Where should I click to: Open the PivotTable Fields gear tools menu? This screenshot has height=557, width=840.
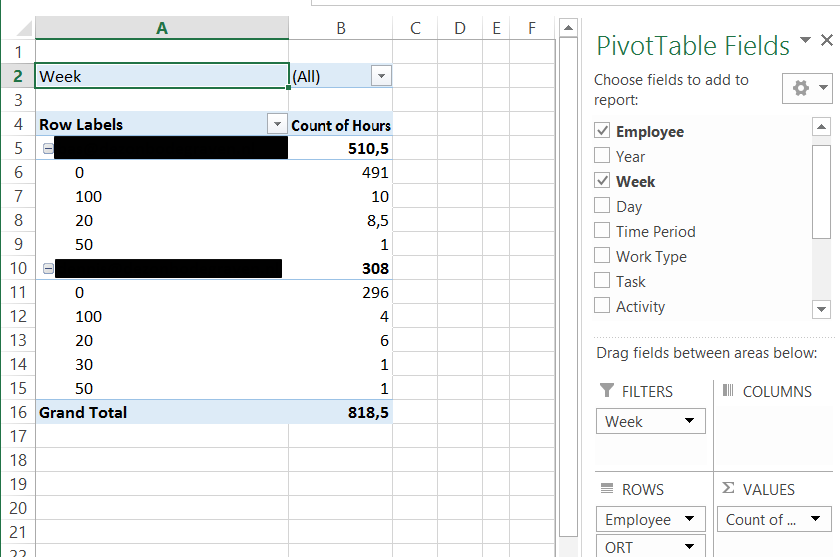tap(807, 88)
